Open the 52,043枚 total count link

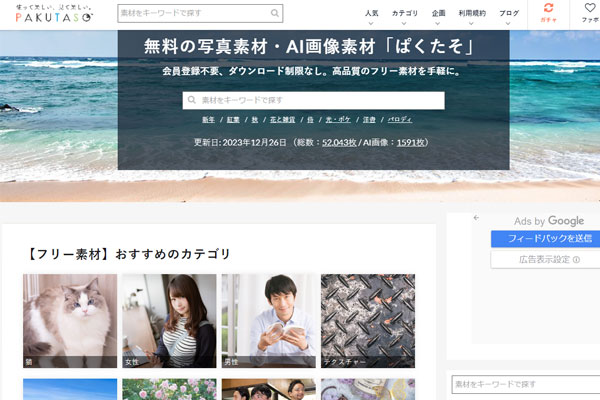339,143
